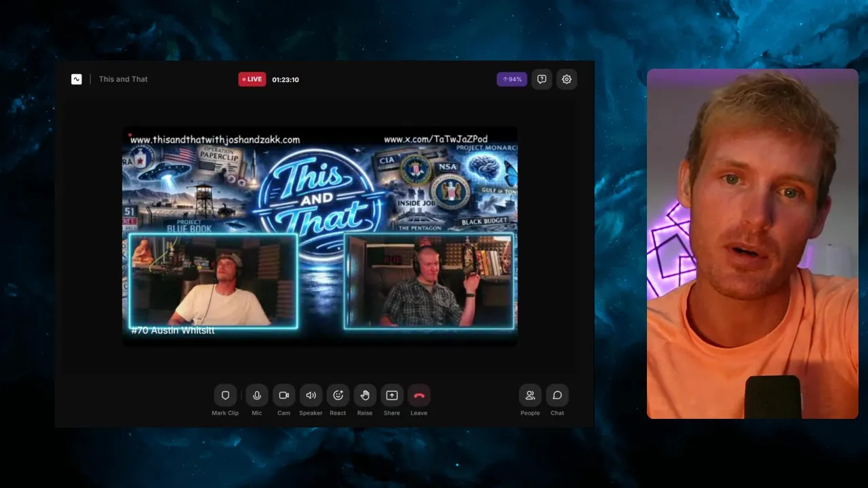Click the Mark Clip button
The height and width of the screenshot is (488, 868).
click(x=225, y=396)
